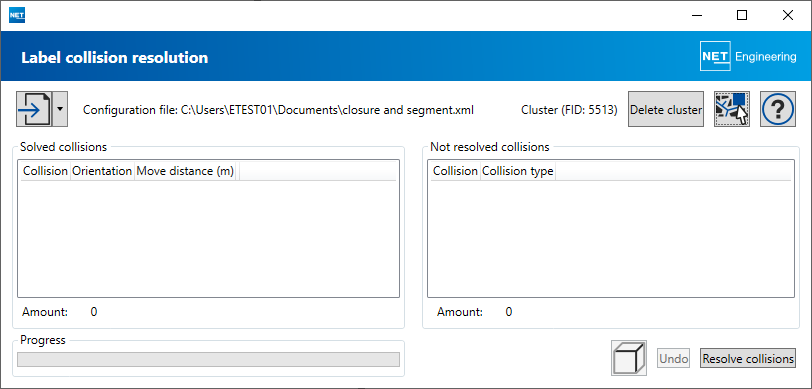Sort by Collision column in Not resolved collisions
This screenshot has width=812, height=389.
coord(455,171)
